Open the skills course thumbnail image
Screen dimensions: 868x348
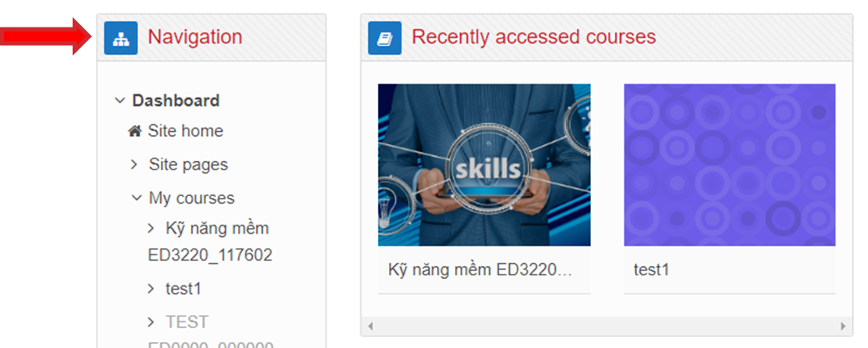point(484,165)
